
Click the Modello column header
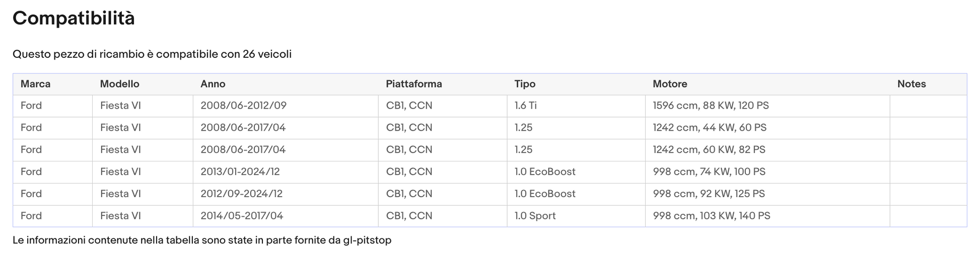pyautogui.click(x=143, y=84)
